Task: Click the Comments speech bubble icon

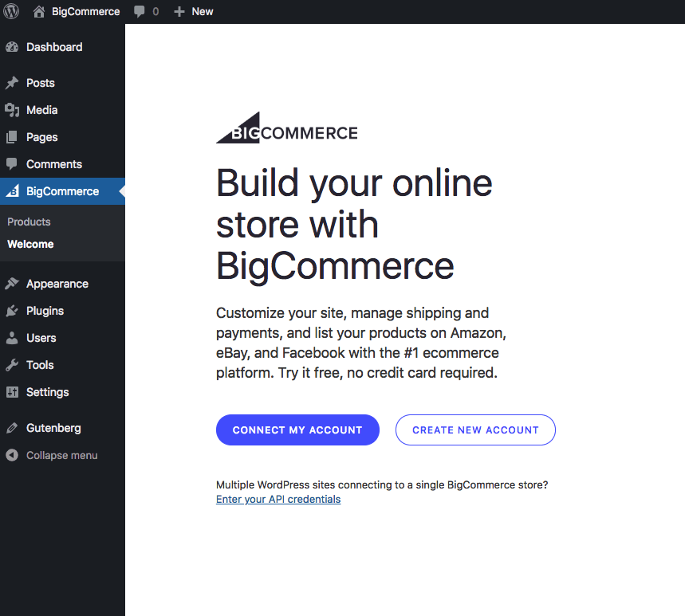Action: pyautogui.click(x=14, y=164)
